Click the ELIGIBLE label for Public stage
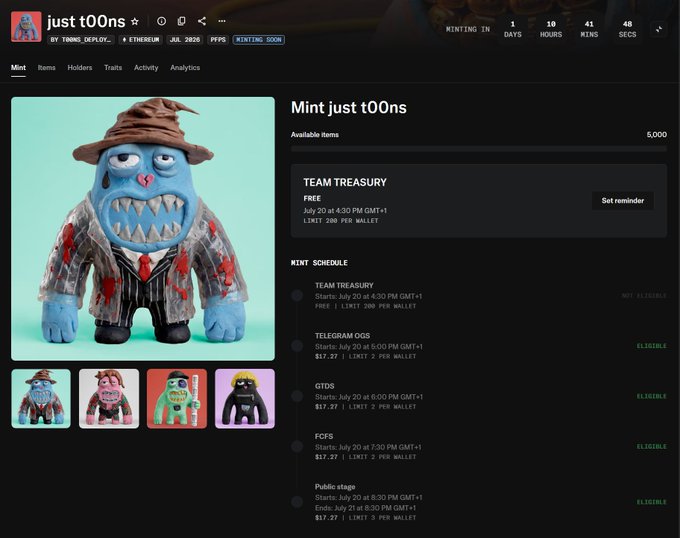 pos(652,502)
